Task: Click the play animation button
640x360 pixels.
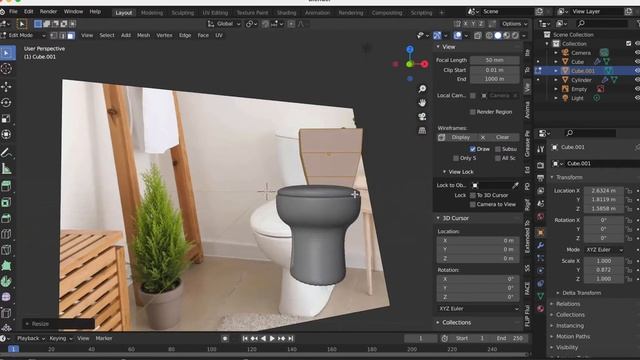Action: click(272, 338)
